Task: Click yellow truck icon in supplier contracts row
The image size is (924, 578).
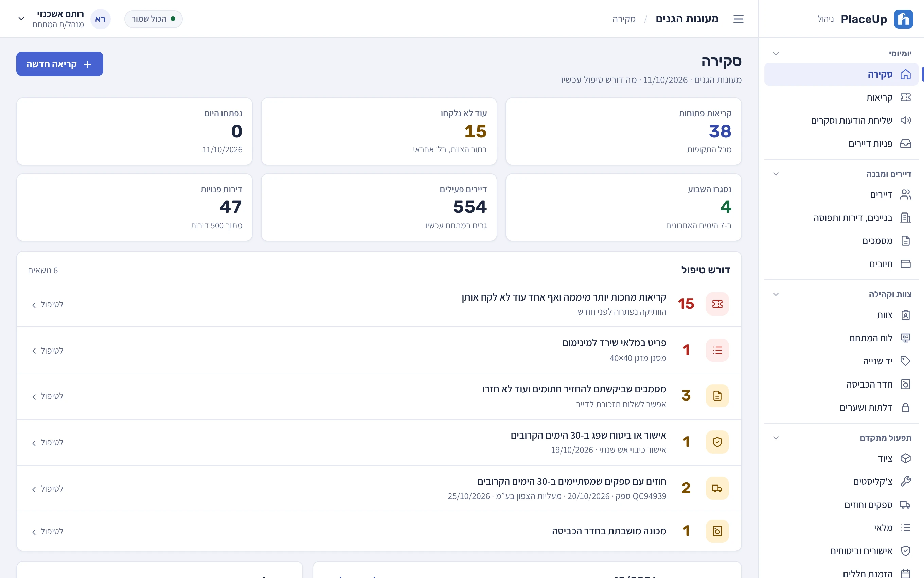Action: point(717,488)
